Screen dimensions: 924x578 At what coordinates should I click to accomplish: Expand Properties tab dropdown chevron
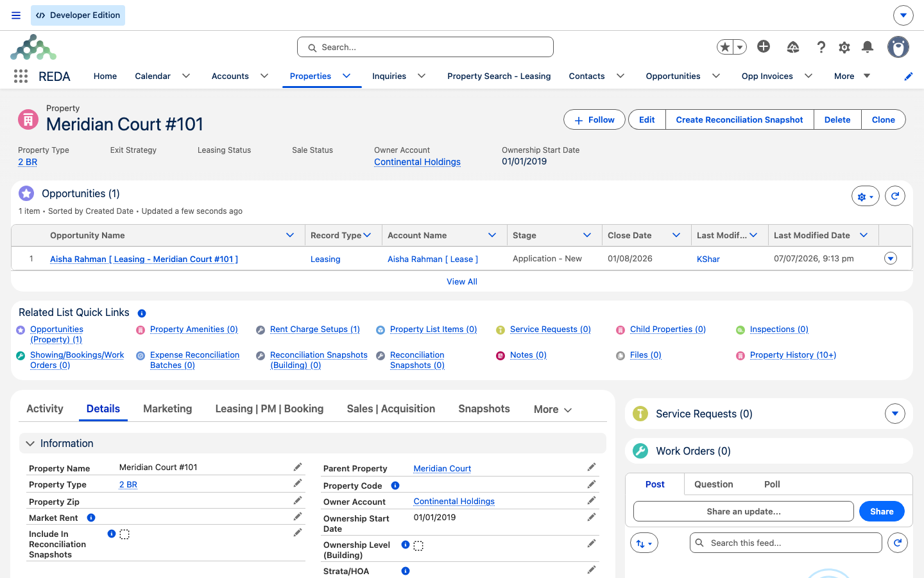[x=346, y=76]
